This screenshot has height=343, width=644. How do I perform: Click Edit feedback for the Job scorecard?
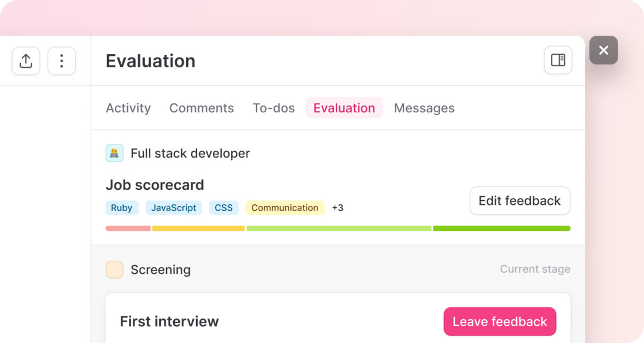519,200
